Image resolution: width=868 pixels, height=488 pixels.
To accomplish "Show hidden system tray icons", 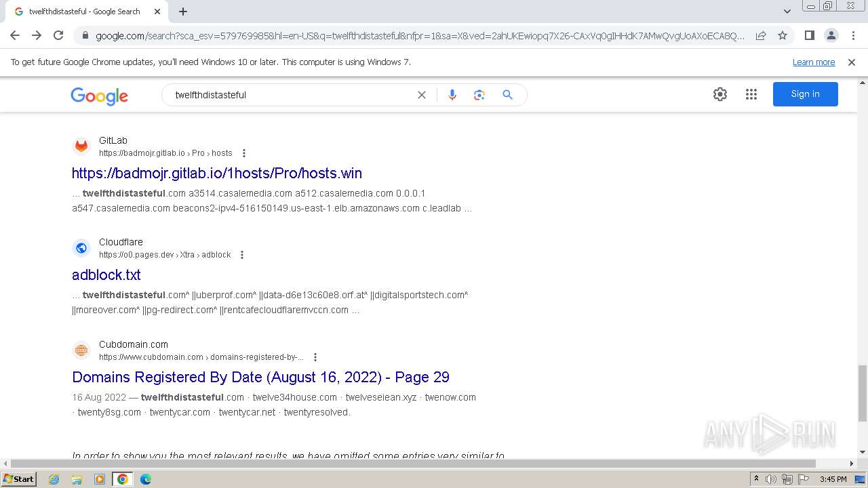I will pos(756,479).
